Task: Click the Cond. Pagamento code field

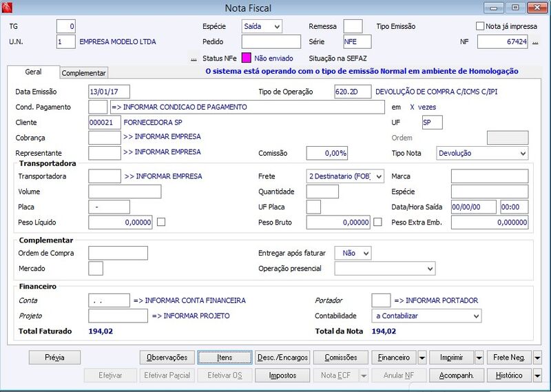Action: [x=98, y=107]
